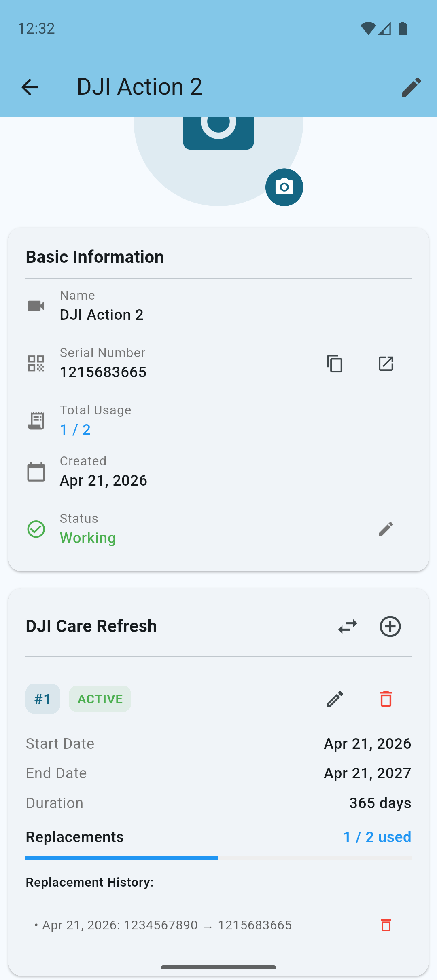
Task: Navigate back using the arrow icon
Action: (x=30, y=87)
